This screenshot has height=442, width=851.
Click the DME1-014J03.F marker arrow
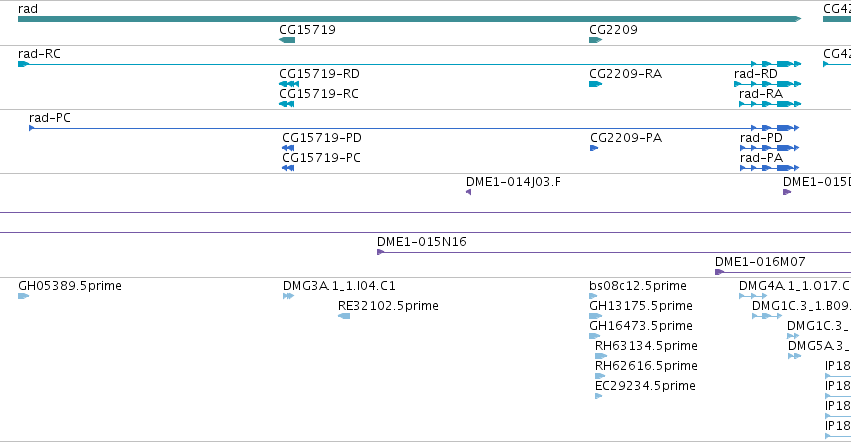[x=468, y=192]
